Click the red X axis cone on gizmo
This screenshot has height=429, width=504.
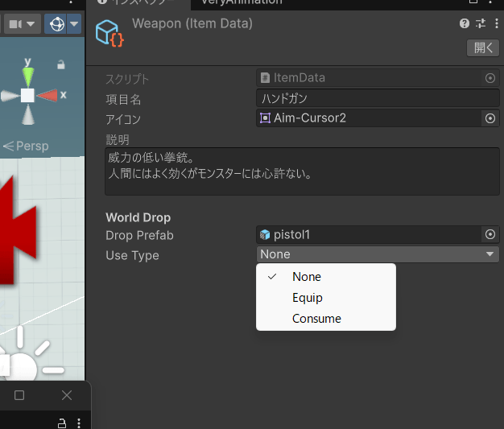tap(48, 96)
